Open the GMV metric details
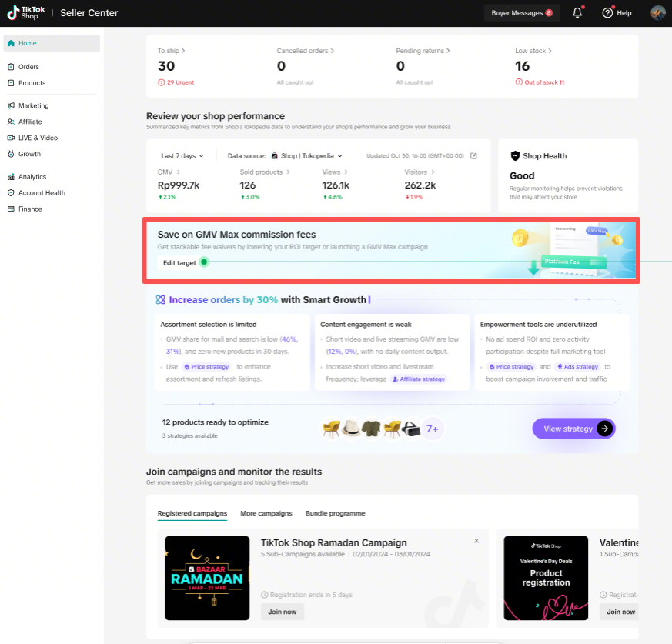The image size is (672, 644). click(169, 172)
